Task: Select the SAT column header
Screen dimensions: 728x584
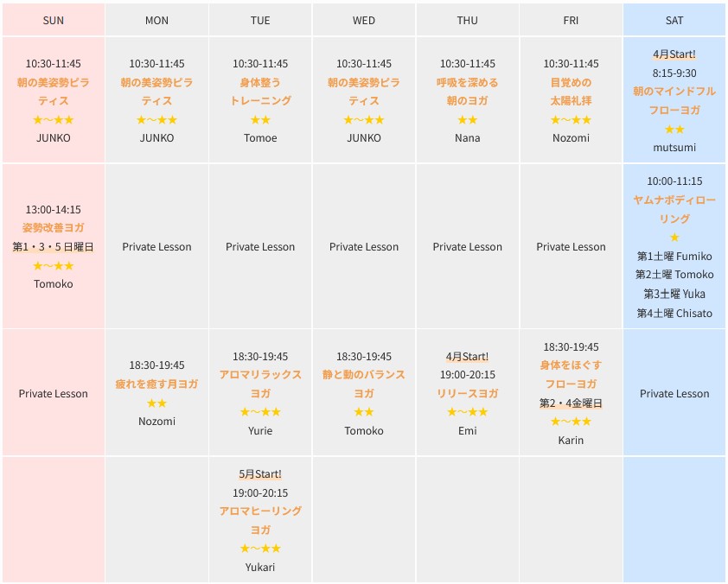Action: coord(674,20)
